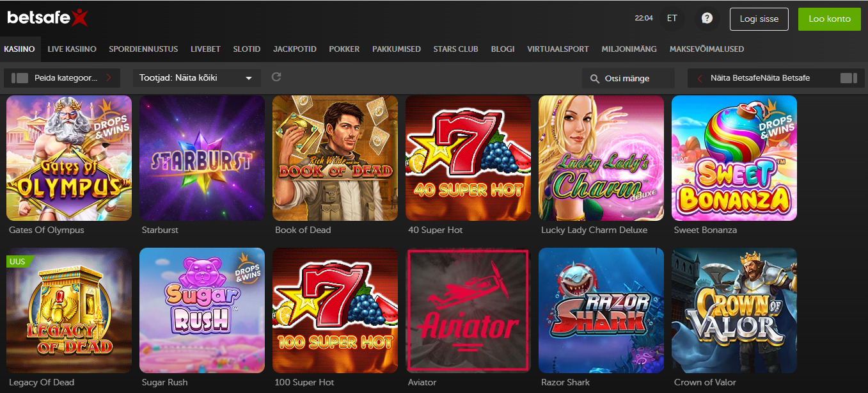Viewport: 868px width, 393px height.
Task: Open the Razor Shark game tile
Action: click(601, 310)
